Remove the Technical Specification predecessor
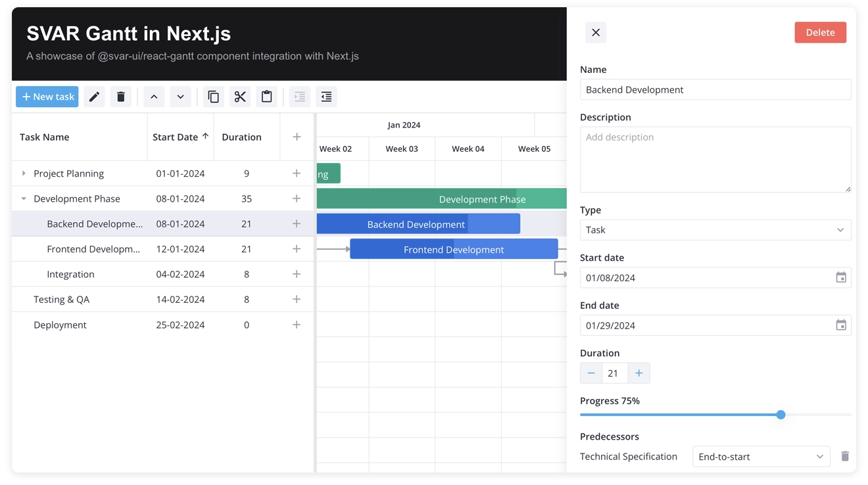 845,456
